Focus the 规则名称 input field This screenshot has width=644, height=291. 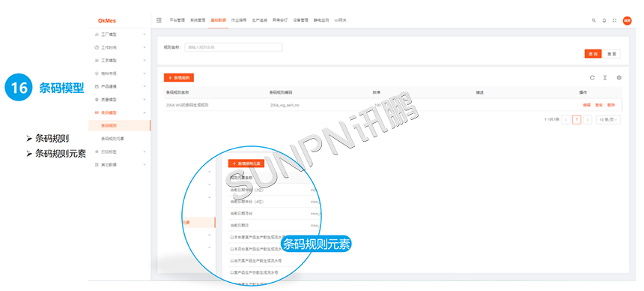pyautogui.click(x=234, y=47)
